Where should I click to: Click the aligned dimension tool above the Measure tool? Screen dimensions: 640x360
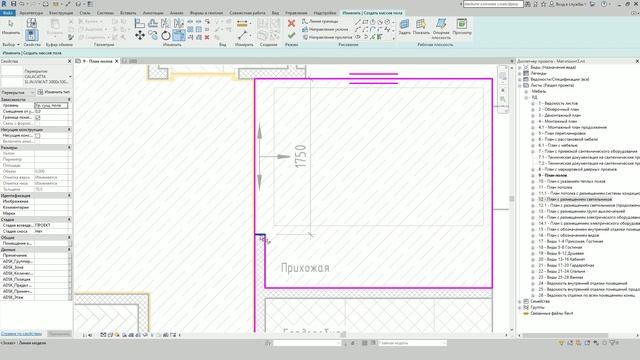coord(242,23)
